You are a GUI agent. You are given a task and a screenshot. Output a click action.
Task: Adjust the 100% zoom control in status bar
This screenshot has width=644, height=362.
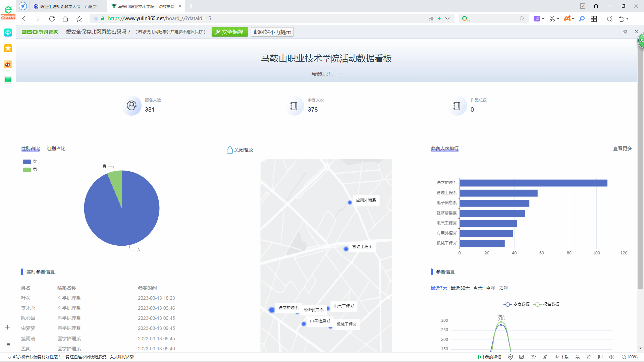point(630,357)
